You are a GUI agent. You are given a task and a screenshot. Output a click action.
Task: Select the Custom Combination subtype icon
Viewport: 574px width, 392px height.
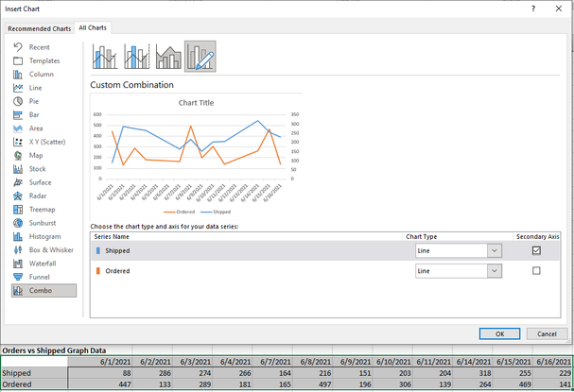pyautogui.click(x=200, y=57)
